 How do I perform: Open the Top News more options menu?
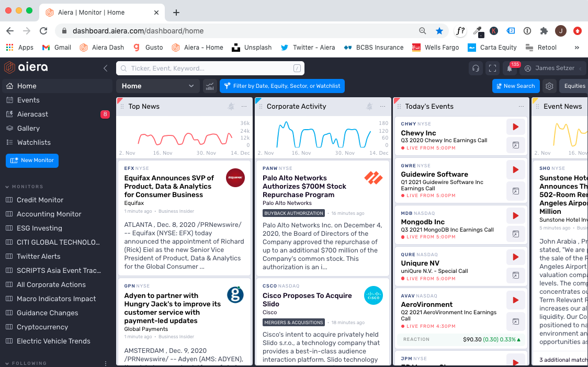244,107
